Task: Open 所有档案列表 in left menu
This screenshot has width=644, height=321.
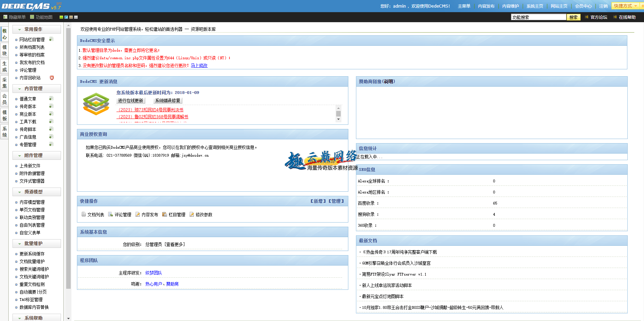Action: 32,47
